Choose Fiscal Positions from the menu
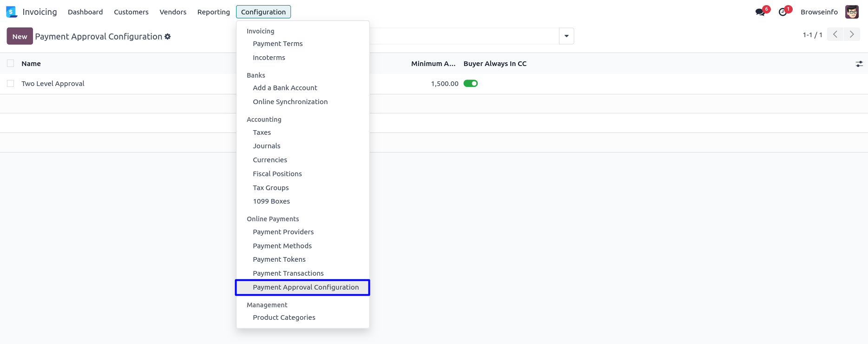The image size is (868, 344). coord(277,174)
